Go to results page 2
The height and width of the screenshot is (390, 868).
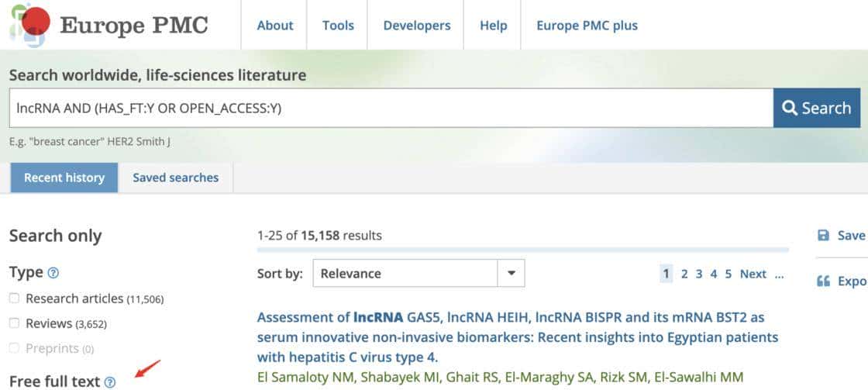[x=684, y=274]
